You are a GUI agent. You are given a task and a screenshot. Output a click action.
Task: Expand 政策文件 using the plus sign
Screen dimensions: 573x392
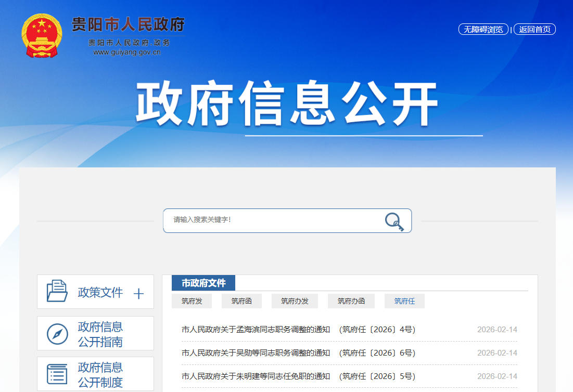[x=138, y=294]
